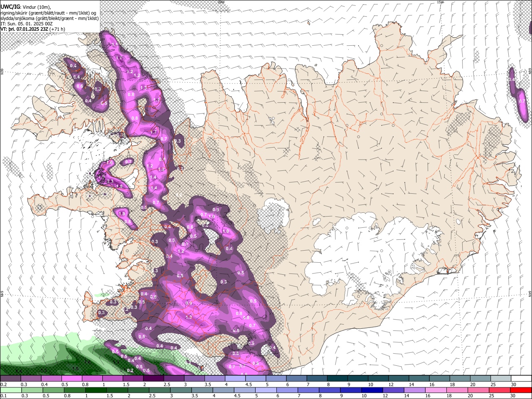This screenshot has height=399, width=532.
Task: Pick the dark green swatch between 1 and 1.5
Action: click(x=96, y=390)
